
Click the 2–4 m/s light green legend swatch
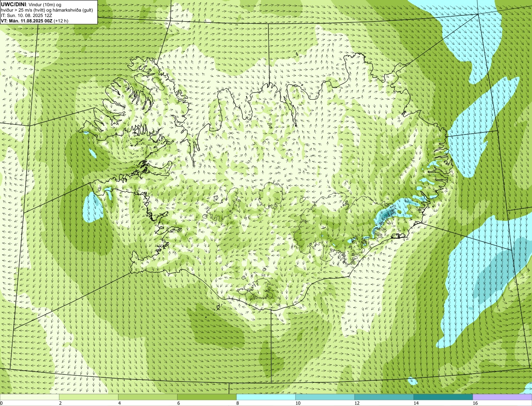pos(89,397)
